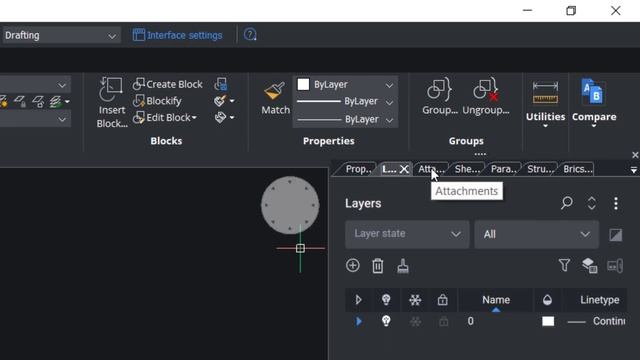Open color ByLayer dropdown
The width and height of the screenshot is (640, 360).
pos(389,85)
